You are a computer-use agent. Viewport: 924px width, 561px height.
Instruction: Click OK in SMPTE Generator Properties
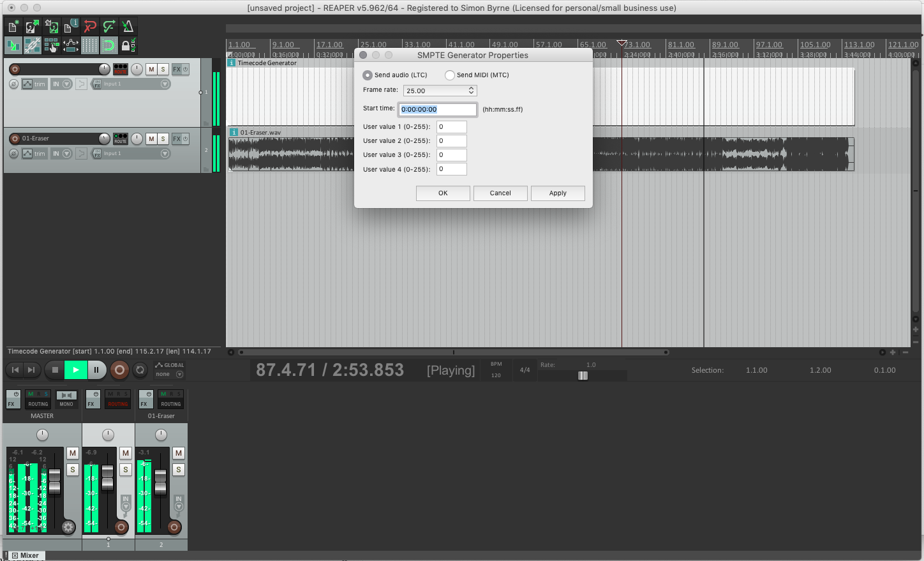pyautogui.click(x=443, y=193)
